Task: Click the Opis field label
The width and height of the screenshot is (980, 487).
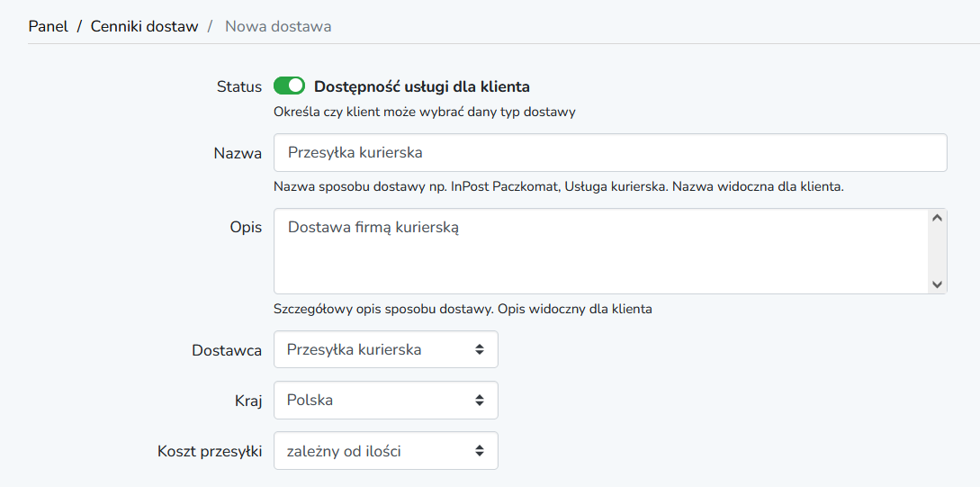Action: (246, 228)
